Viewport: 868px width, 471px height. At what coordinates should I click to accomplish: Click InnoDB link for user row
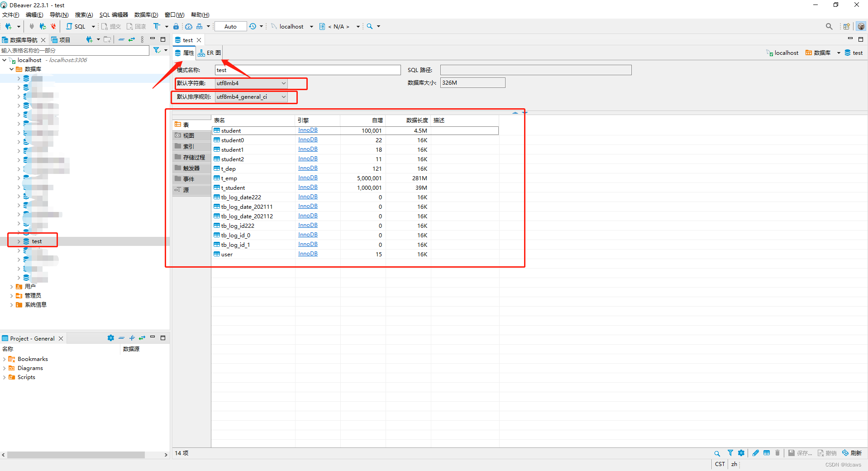[x=308, y=254]
